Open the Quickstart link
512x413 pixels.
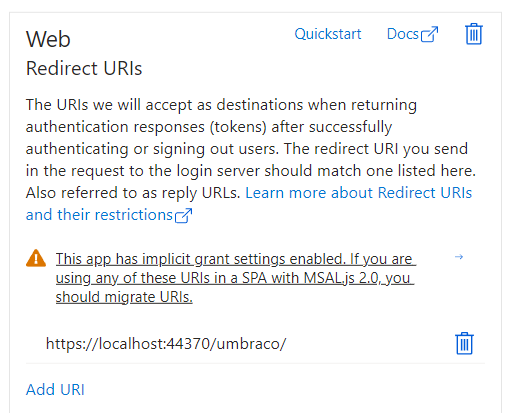[x=328, y=34]
